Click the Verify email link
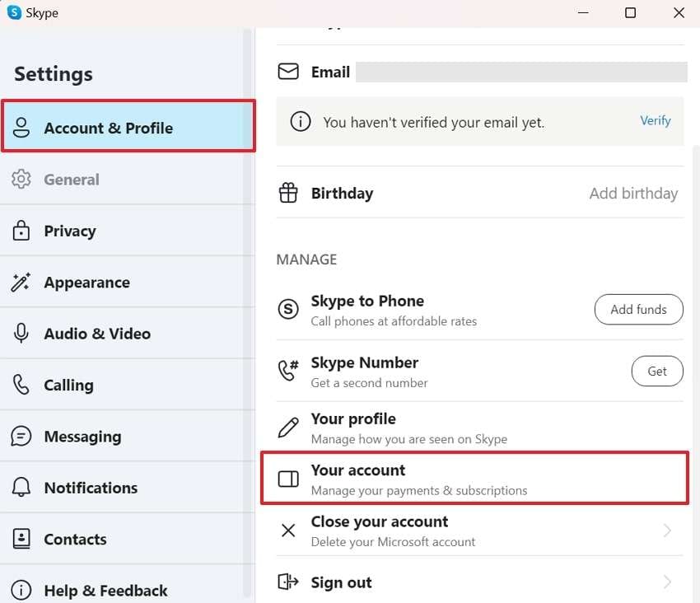The width and height of the screenshot is (700, 603). [x=656, y=120]
